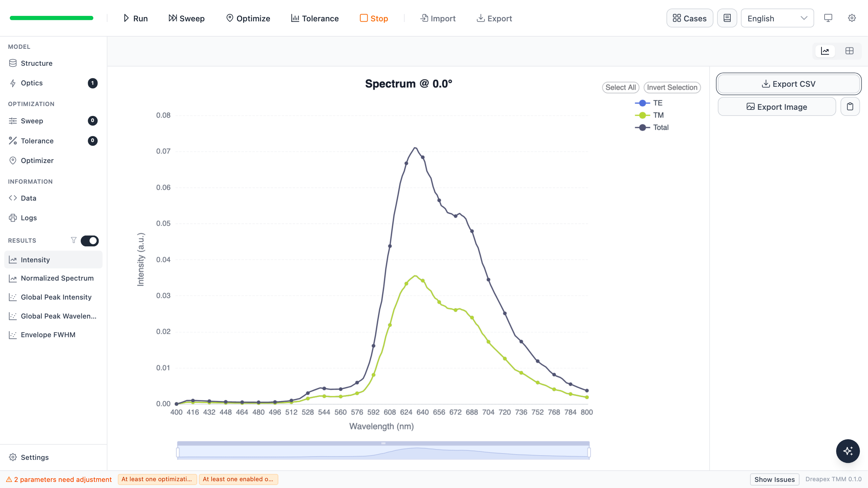
Task: Click the chart zoom slider left handle
Action: point(178,452)
